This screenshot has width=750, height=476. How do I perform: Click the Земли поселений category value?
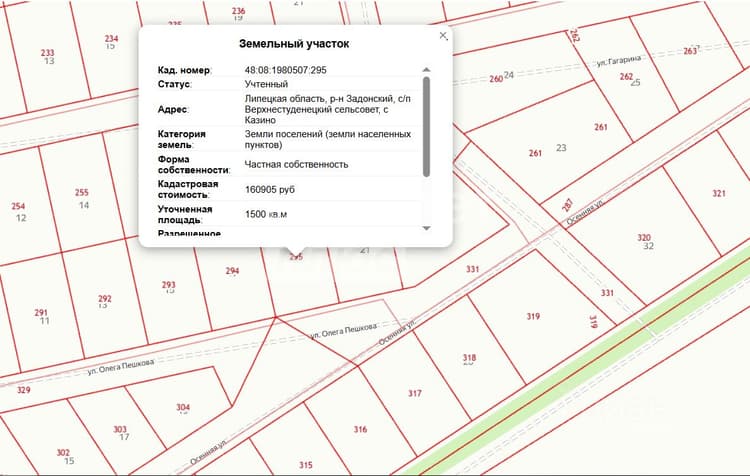[328, 139]
